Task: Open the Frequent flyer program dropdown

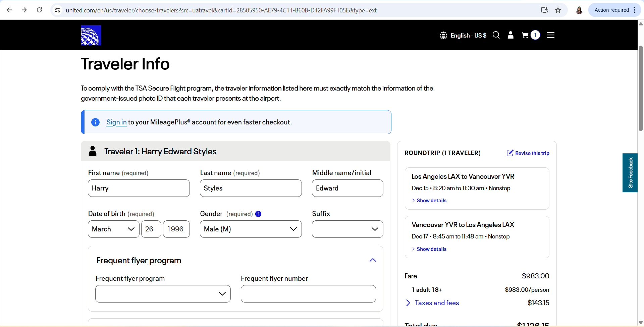Action: pos(163,294)
